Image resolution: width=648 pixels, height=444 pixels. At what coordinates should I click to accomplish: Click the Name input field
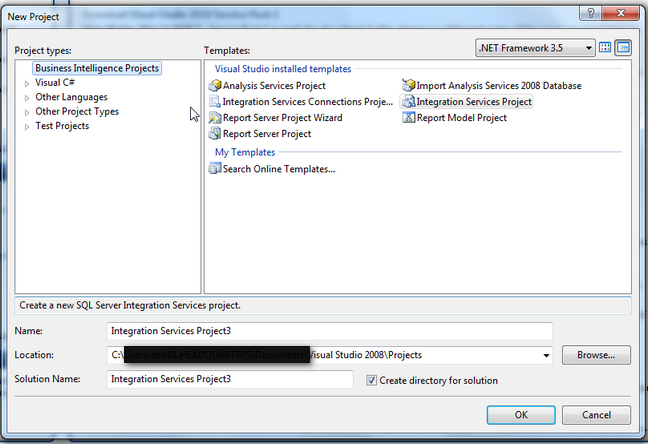tap(330, 331)
